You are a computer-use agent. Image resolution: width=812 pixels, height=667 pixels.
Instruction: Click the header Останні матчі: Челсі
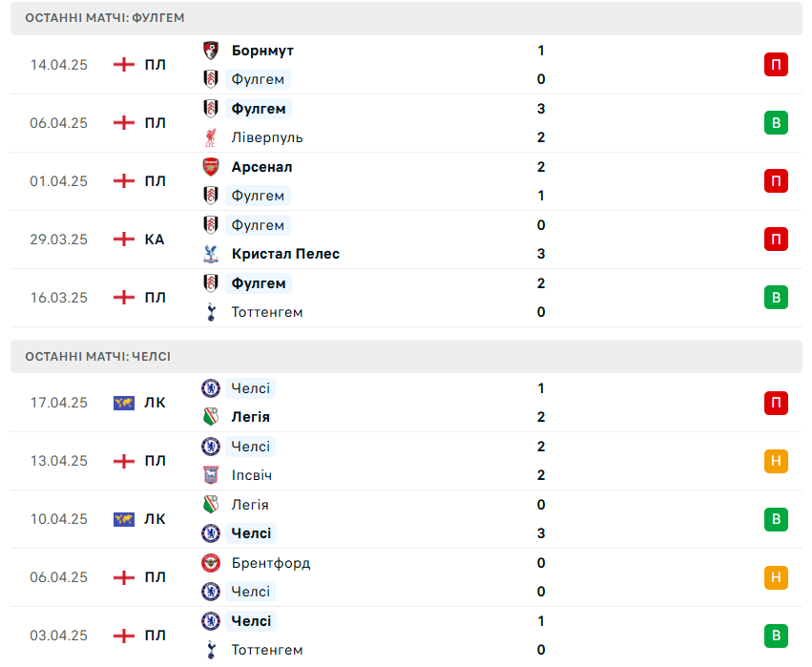click(98, 356)
